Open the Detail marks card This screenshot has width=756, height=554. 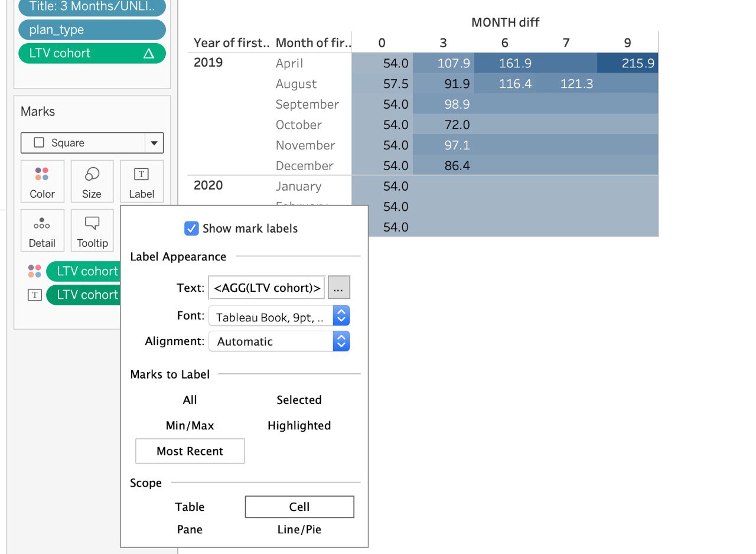click(42, 230)
